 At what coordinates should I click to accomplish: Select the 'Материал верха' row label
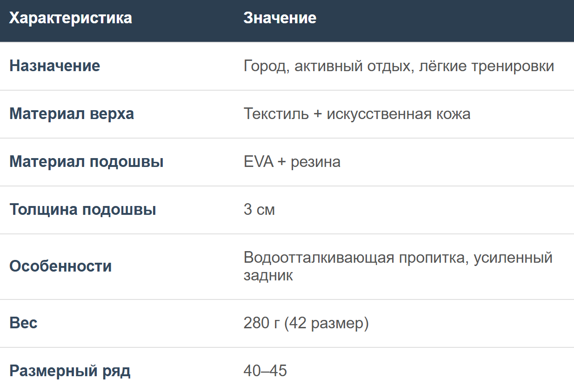[x=72, y=114]
